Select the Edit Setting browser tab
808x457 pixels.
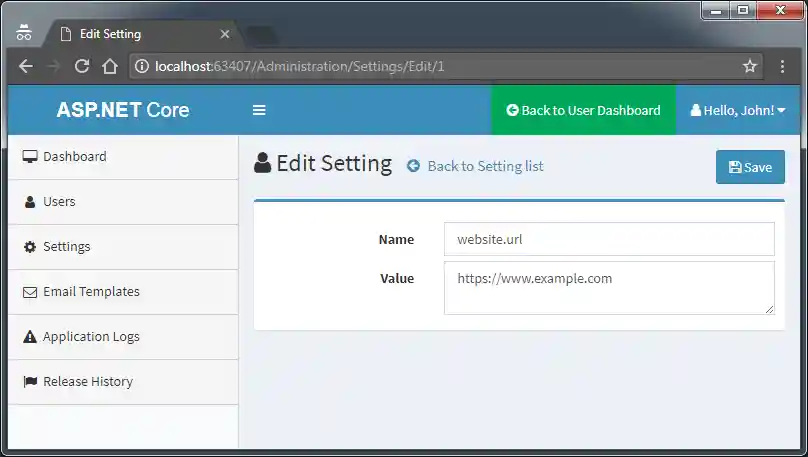[x=142, y=34]
